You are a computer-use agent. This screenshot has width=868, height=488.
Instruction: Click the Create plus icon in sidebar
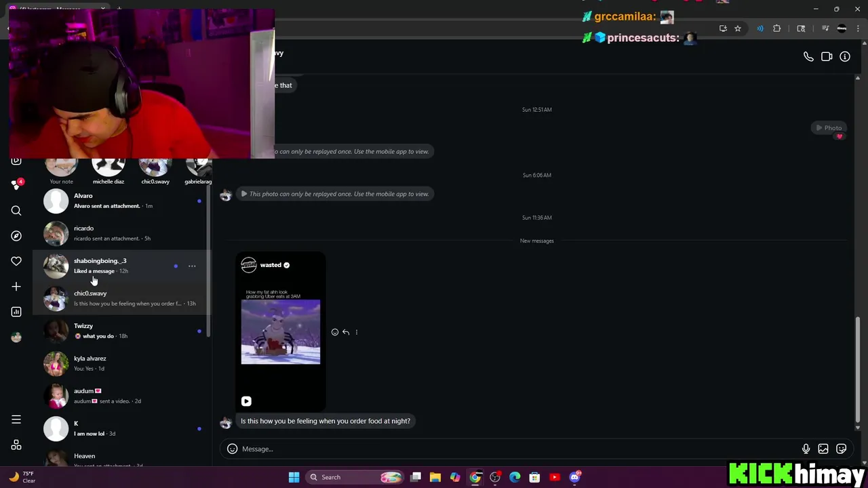pos(16,287)
